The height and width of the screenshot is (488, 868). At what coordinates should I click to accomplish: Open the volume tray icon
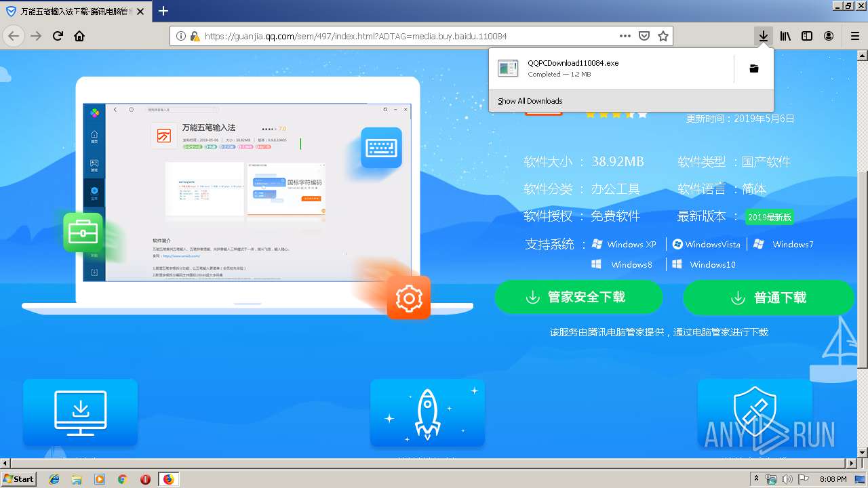pyautogui.click(x=787, y=479)
